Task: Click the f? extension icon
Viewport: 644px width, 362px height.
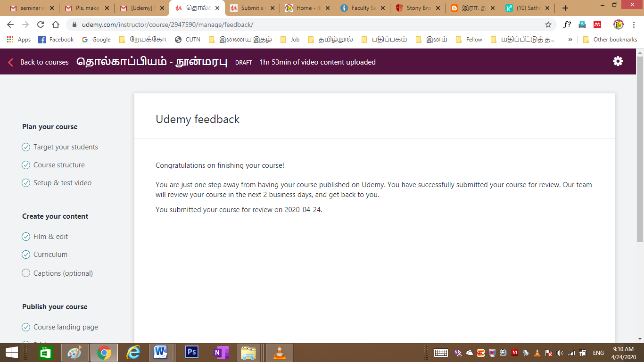Action: pos(567,25)
